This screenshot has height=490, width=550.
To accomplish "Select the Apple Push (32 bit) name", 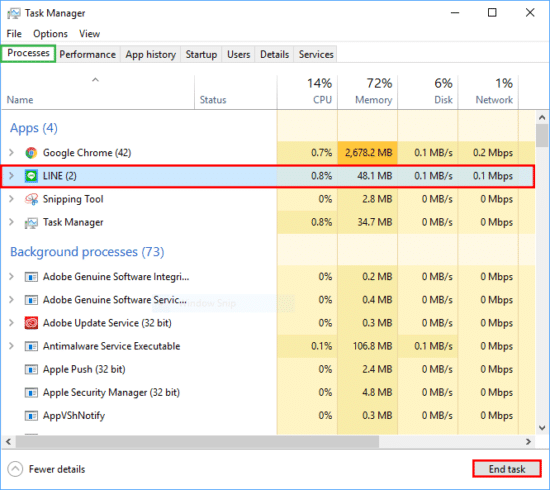I will point(84,369).
